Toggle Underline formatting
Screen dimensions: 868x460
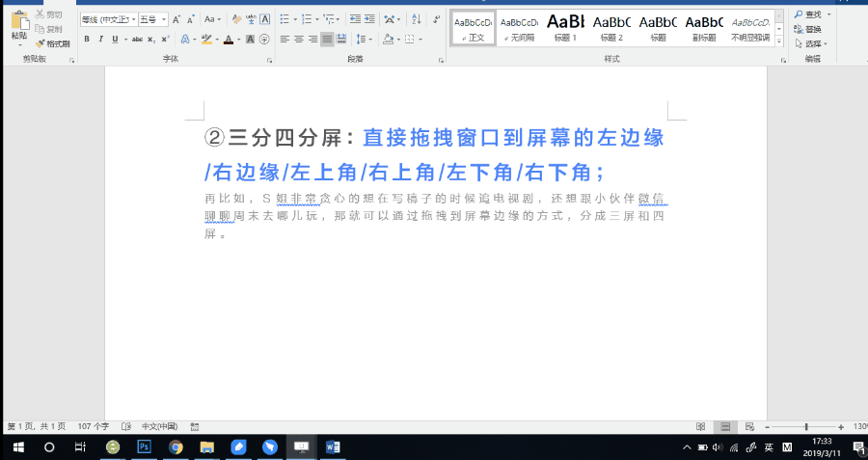pyautogui.click(x=115, y=40)
